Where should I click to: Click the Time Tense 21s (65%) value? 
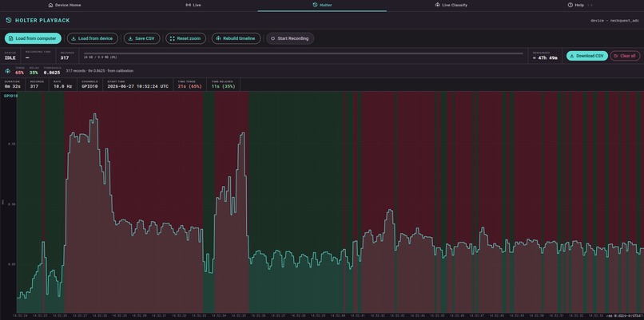[x=189, y=86]
